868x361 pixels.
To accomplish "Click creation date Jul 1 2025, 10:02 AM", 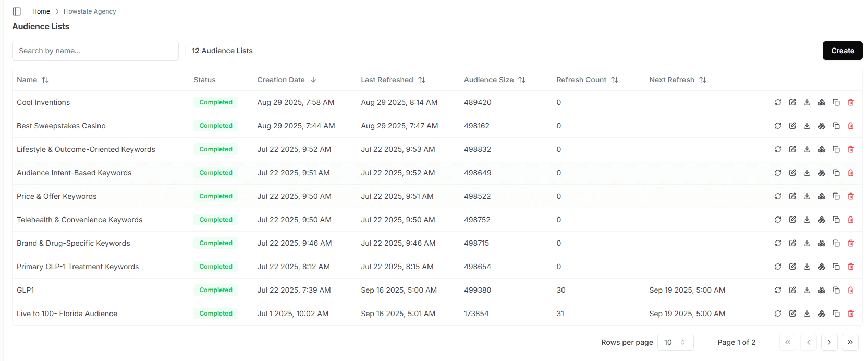I will pos(293,314).
